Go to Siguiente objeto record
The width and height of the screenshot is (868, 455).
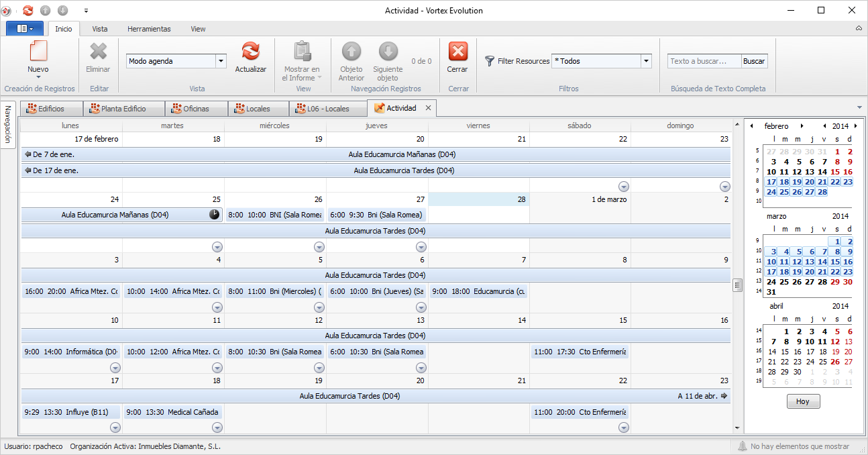(388, 51)
